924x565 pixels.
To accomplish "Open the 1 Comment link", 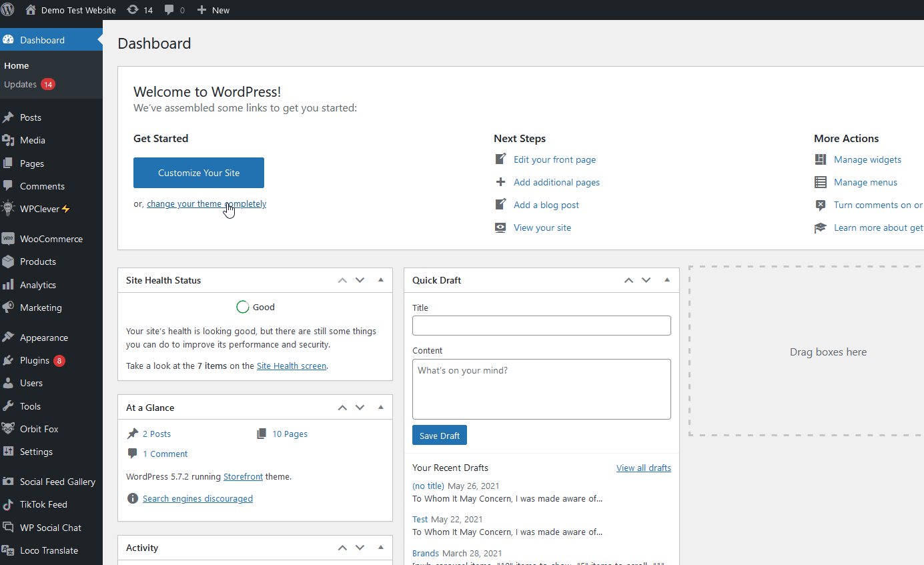I will tap(165, 454).
